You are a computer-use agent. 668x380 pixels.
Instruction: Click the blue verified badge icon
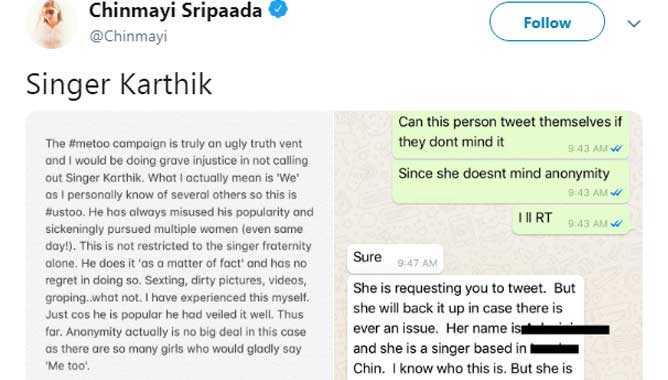coord(278,9)
